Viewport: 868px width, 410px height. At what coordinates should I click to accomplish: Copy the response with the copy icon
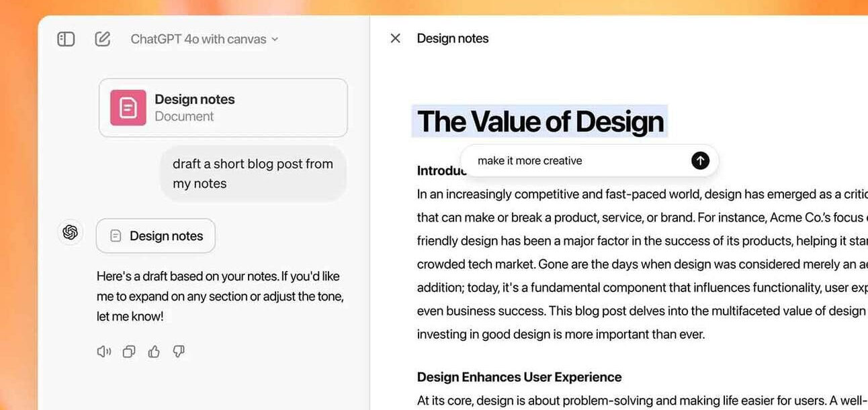tap(129, 352)
